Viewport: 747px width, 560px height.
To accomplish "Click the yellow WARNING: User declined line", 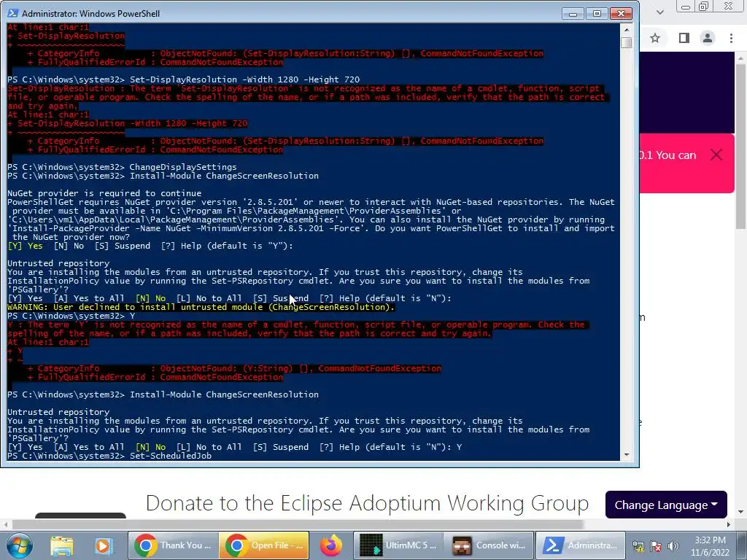I will click(201, 307).
